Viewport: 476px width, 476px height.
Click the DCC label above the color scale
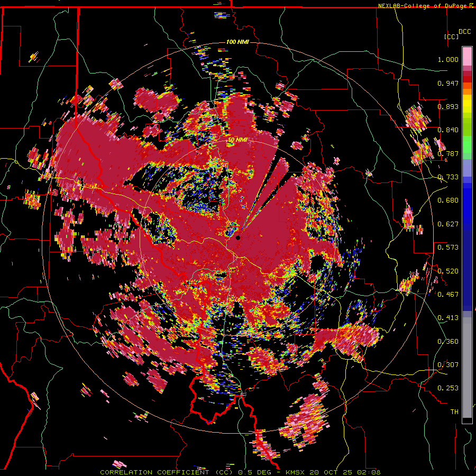(464, 32)
